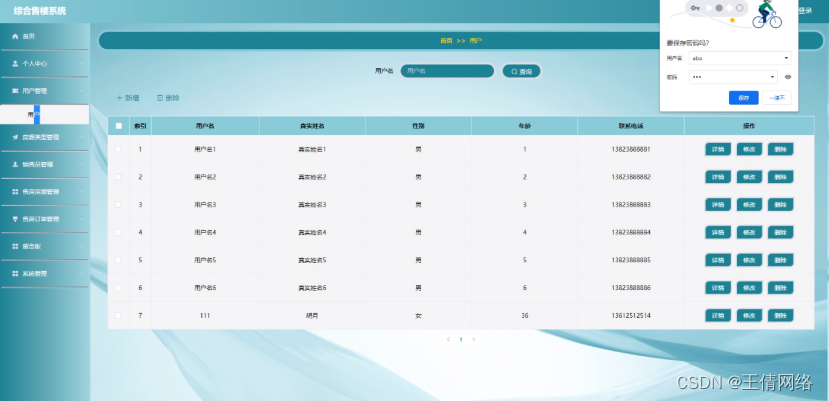Click 删除 for row 用户名6
829x401 pixels.
click(780, 288)
